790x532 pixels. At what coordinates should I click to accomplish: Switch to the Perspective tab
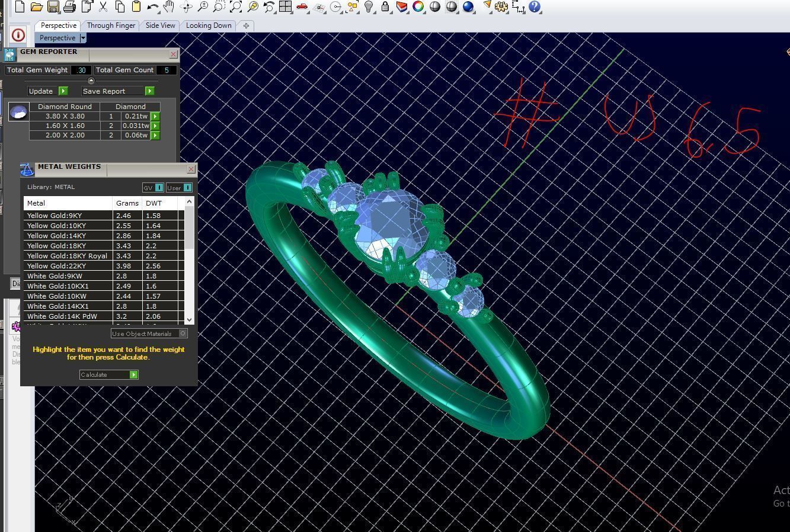(58, 25)
